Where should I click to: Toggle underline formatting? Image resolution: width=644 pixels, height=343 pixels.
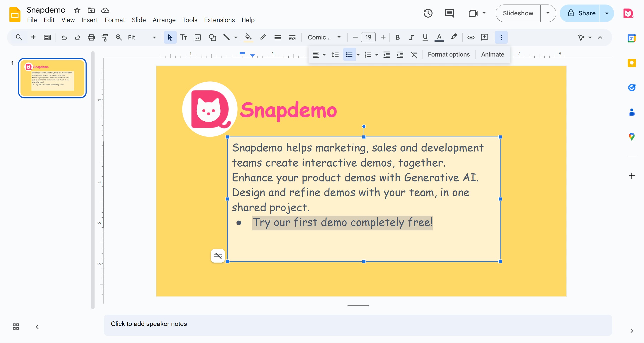(425, 37)
